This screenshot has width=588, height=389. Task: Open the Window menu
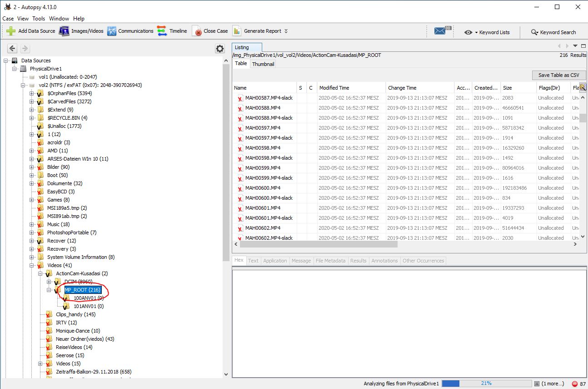pos(59,19)
